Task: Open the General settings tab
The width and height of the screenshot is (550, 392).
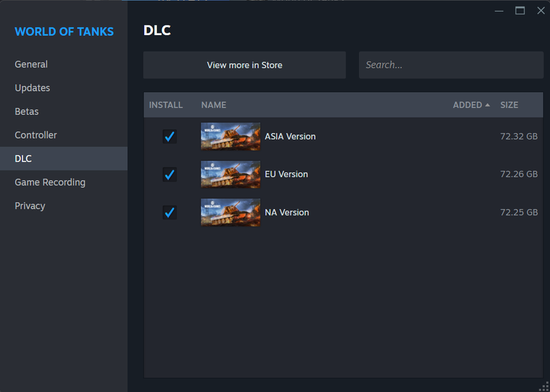Action: point(64,64)
